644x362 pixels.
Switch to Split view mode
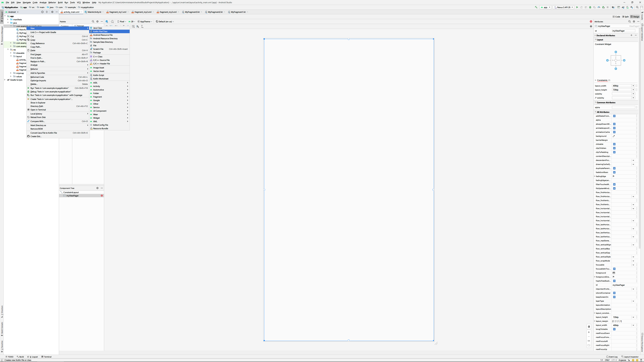(625, 17)
